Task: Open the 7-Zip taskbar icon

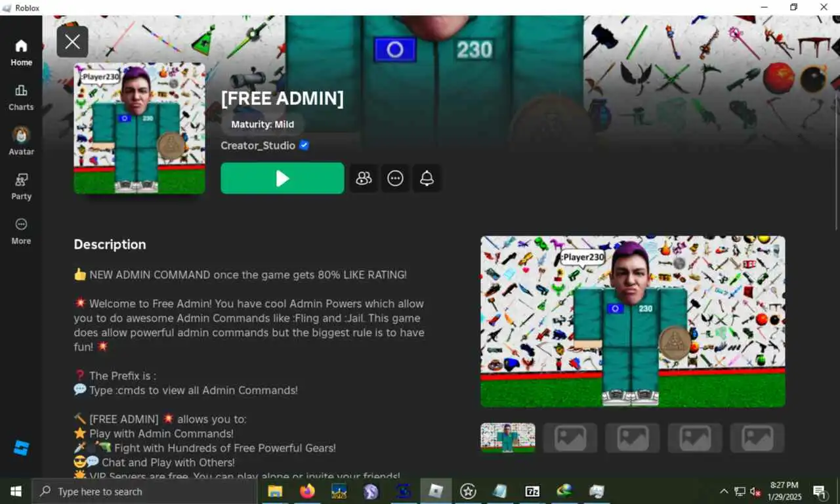Action: point(532,491)
